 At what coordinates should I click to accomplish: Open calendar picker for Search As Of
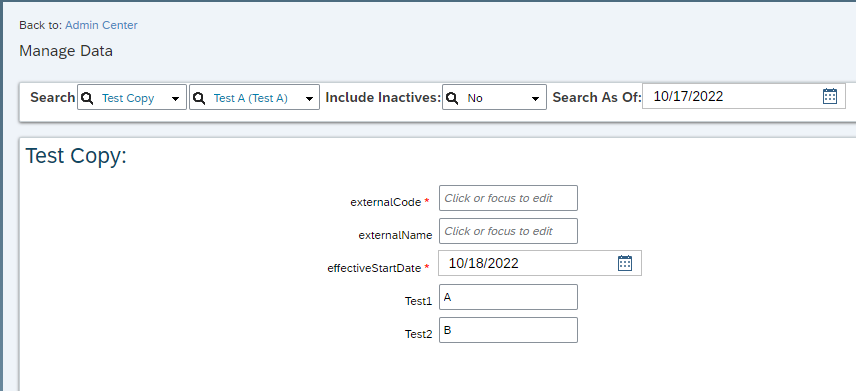[829, 97]
